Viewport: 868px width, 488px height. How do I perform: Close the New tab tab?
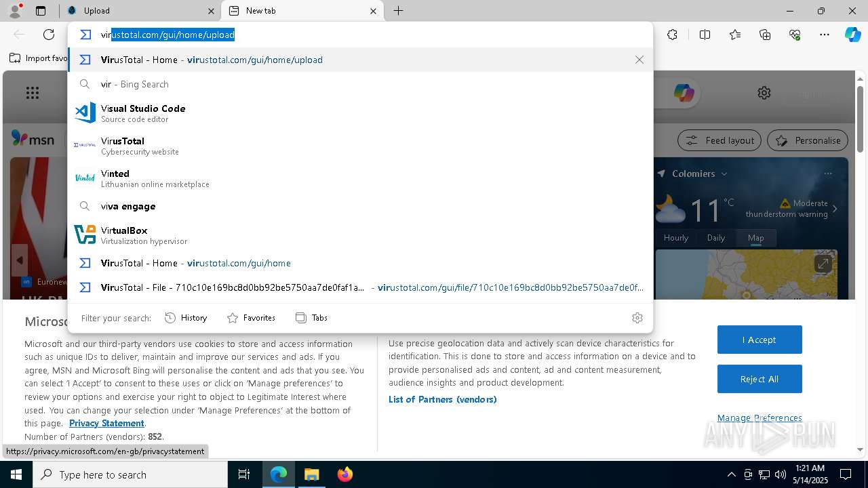[373, 11]
